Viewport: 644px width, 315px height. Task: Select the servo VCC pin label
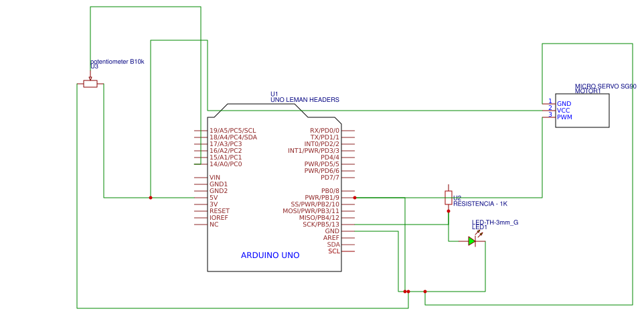[563, 110]
